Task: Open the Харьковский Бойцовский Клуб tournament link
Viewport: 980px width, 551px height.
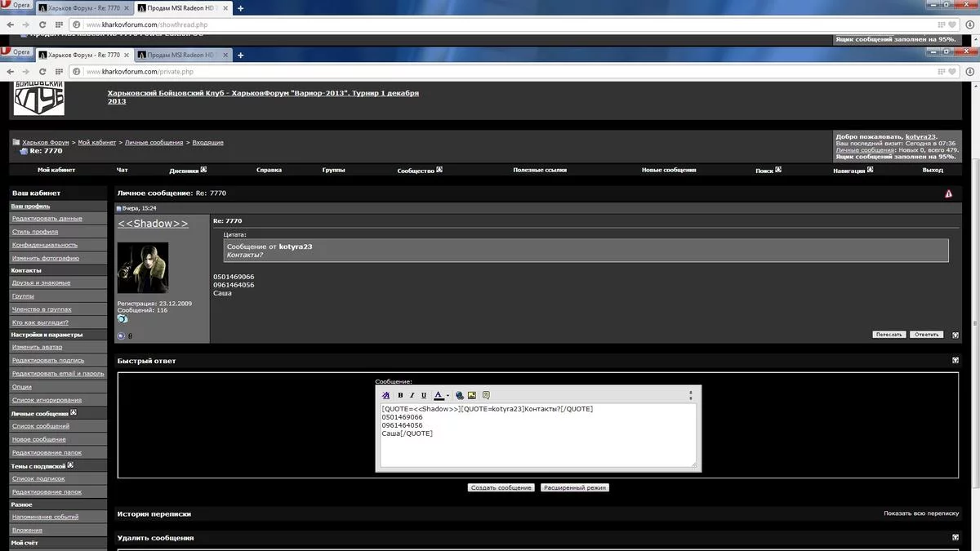Action: click(263, 97)
